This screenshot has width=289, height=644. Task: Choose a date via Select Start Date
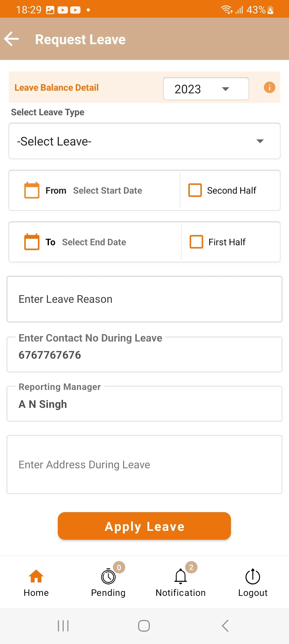[108, 190]
